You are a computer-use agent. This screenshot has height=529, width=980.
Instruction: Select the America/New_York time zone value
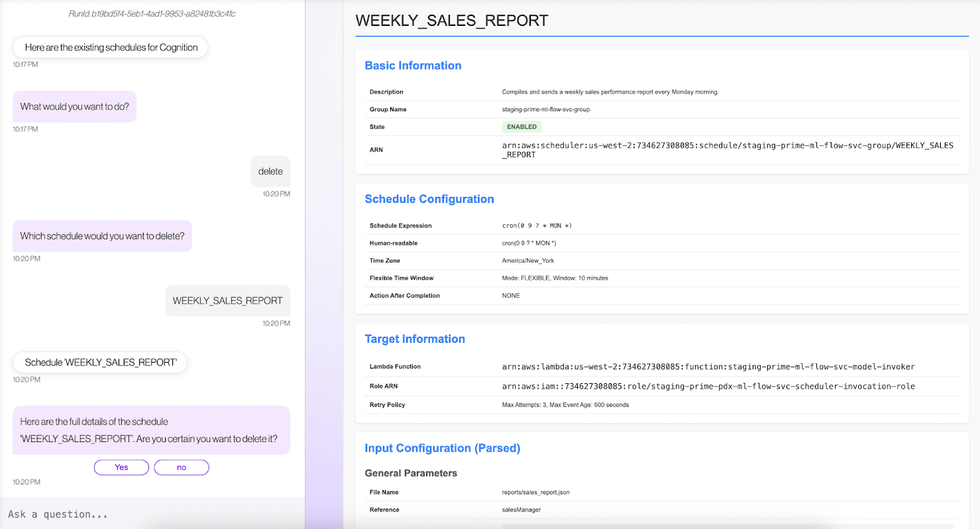[x=527, y=261]
